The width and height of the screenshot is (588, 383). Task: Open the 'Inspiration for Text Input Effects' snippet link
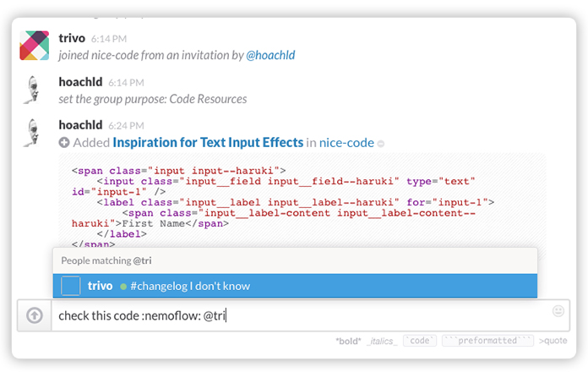[x=208, y=143]
